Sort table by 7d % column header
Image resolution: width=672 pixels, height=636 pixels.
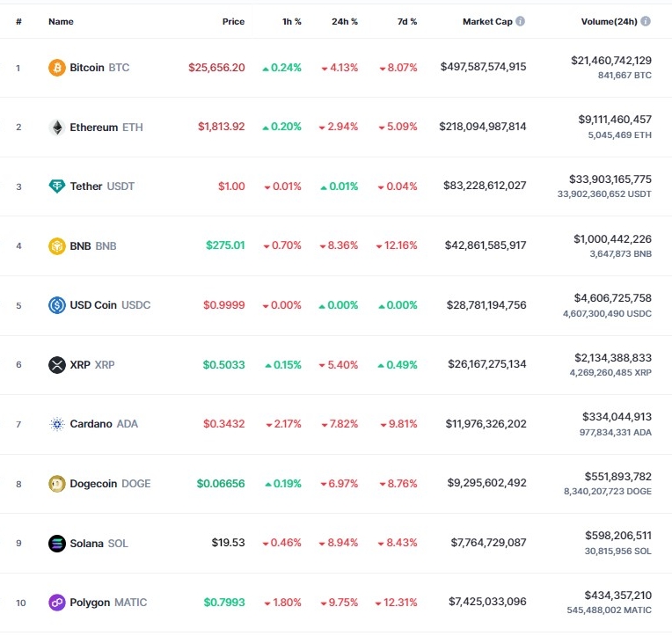coord(407,21)
